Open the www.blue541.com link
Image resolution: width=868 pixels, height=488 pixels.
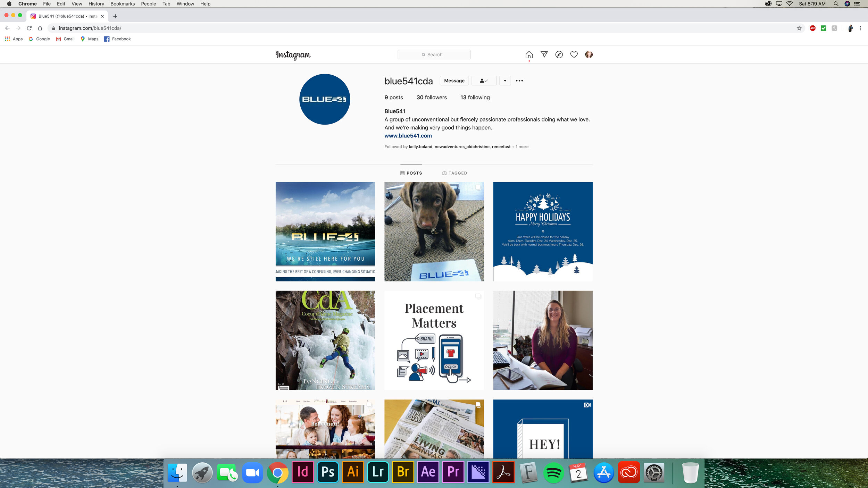click(408, 136)
